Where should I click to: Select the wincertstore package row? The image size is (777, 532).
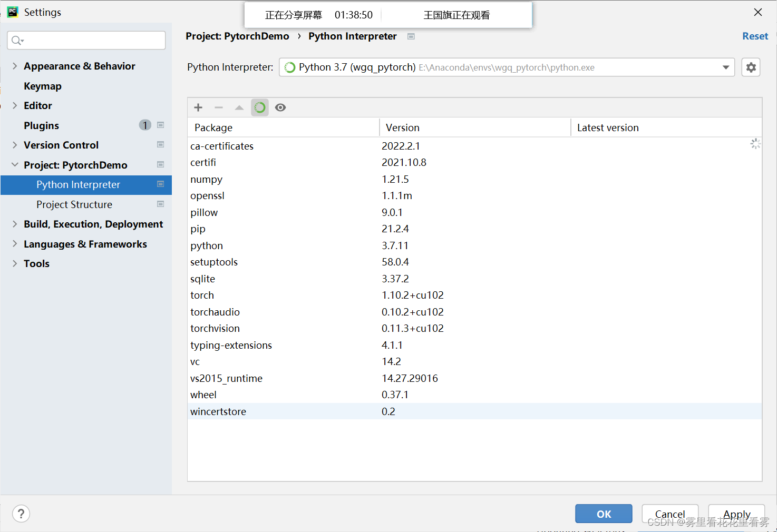coord(474,411)
